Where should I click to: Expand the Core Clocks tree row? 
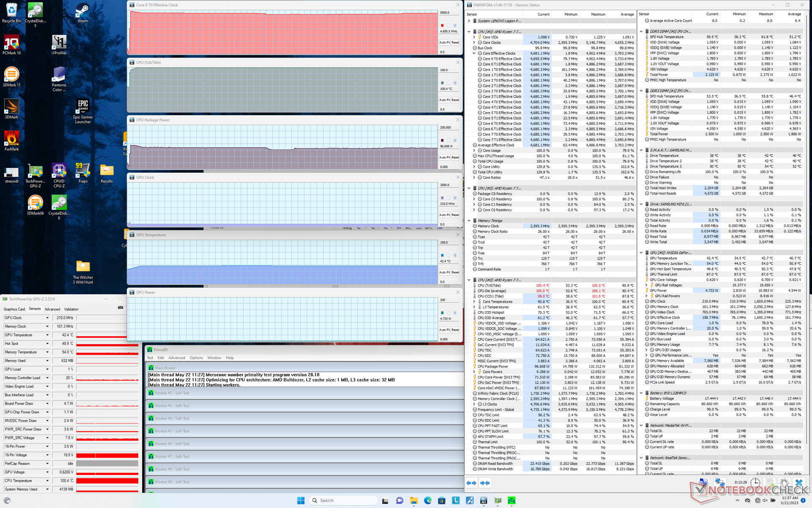pos(474,42)
